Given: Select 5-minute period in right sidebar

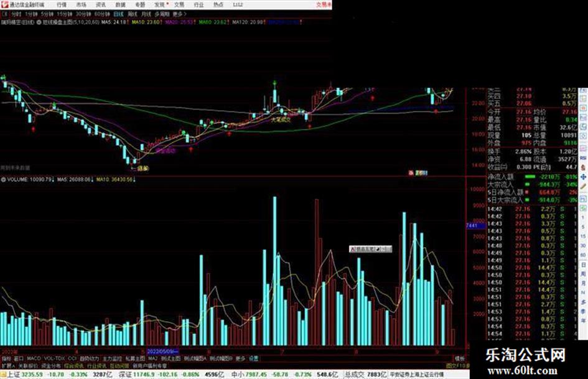Looking at the screenshot, I should tap(583, 227).
